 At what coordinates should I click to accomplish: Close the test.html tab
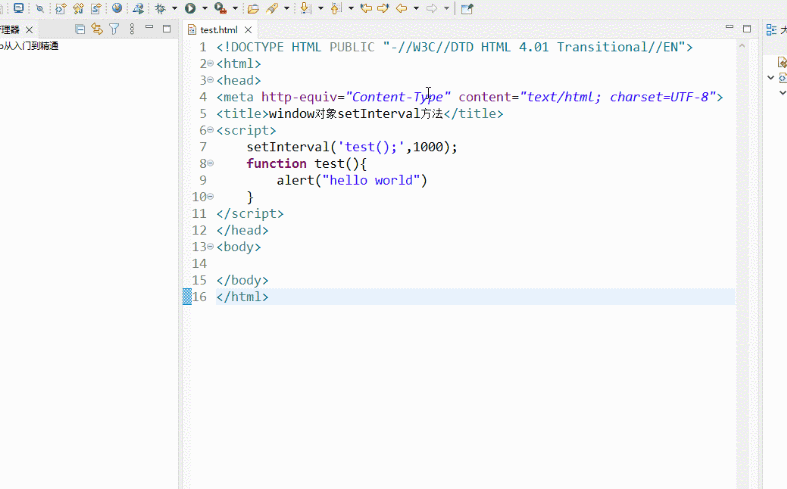(x=248, y=30)
